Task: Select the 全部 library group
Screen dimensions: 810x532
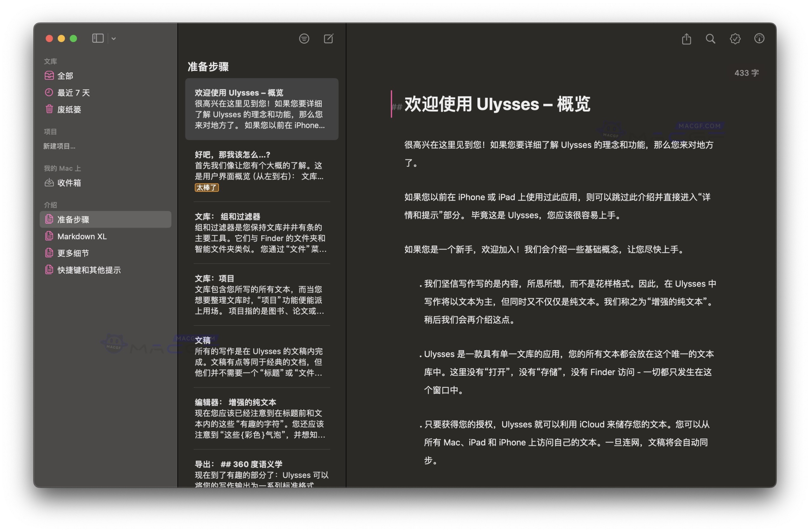Action: tap(65, 76)
